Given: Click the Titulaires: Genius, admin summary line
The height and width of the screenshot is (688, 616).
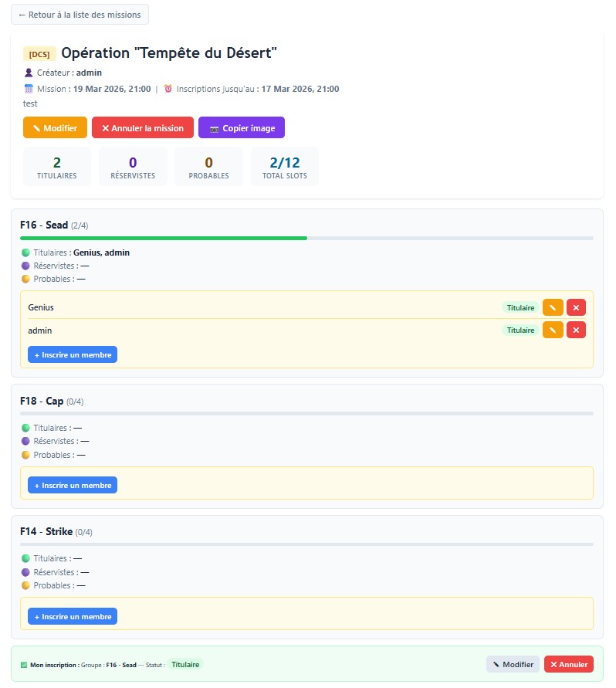Looking at the screenshot, I should pos(76,252).
